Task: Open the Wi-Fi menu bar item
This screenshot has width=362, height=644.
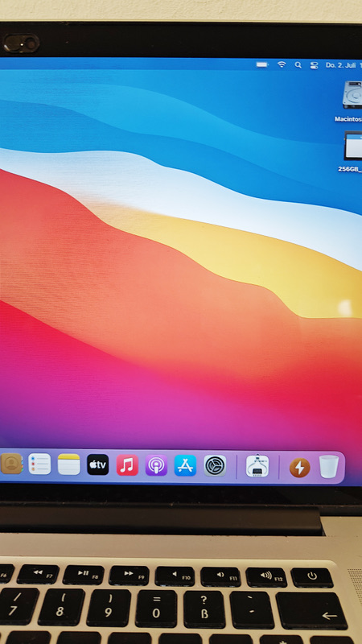Action: click(282, 64)
